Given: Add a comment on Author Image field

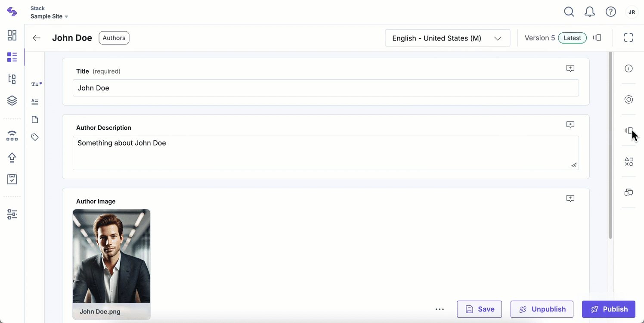Looking at the screenshot, I should (570, 199).
